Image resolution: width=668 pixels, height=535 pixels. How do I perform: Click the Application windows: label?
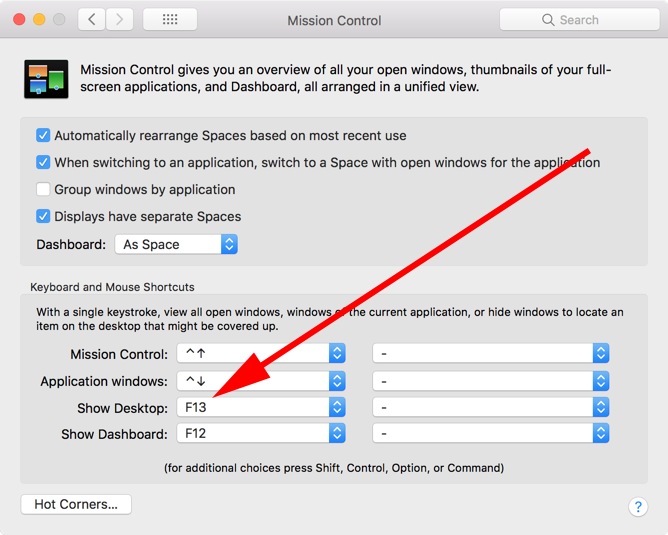(104, 381)
